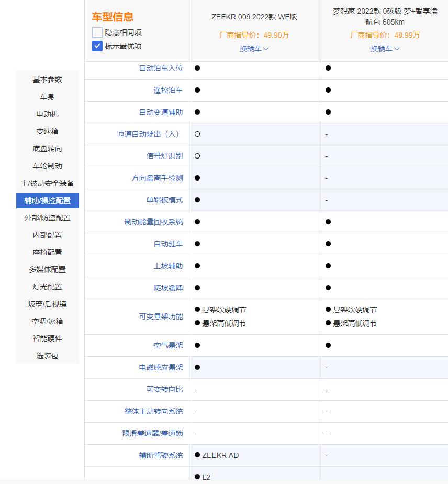
Task: Select 辅助/操控配置 sidebar item
Action: 48,200
